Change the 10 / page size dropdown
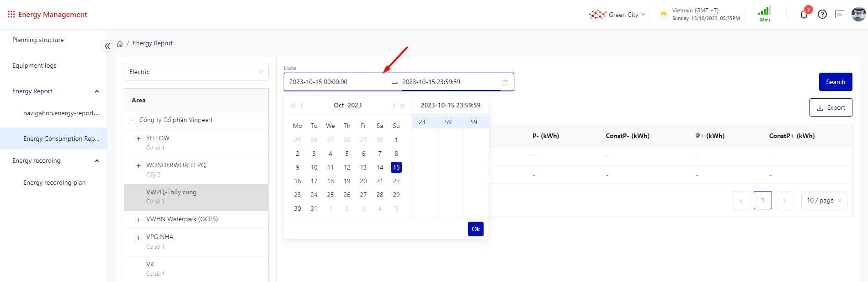The height and width of the screenshot is (282, 868). point(824,200)
